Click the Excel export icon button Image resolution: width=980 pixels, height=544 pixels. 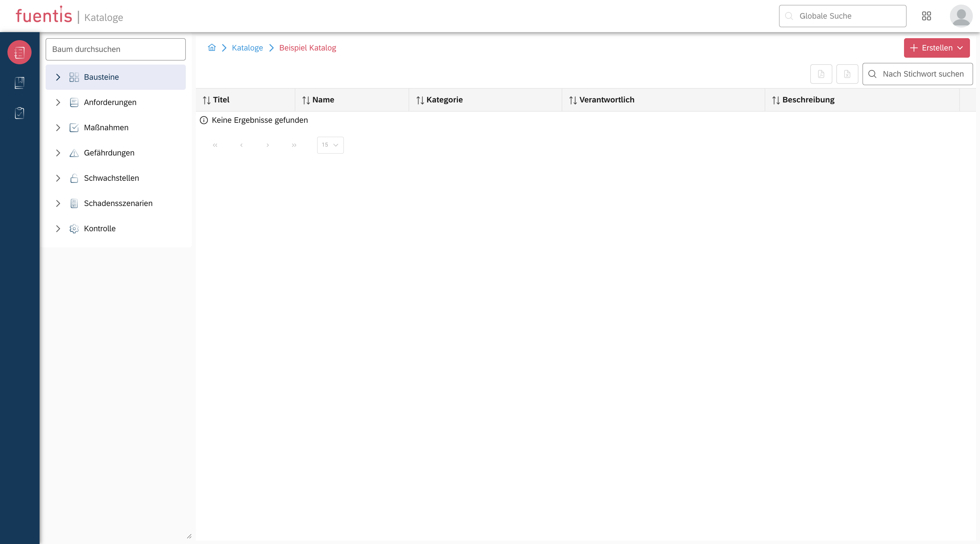tap(847, 74)
